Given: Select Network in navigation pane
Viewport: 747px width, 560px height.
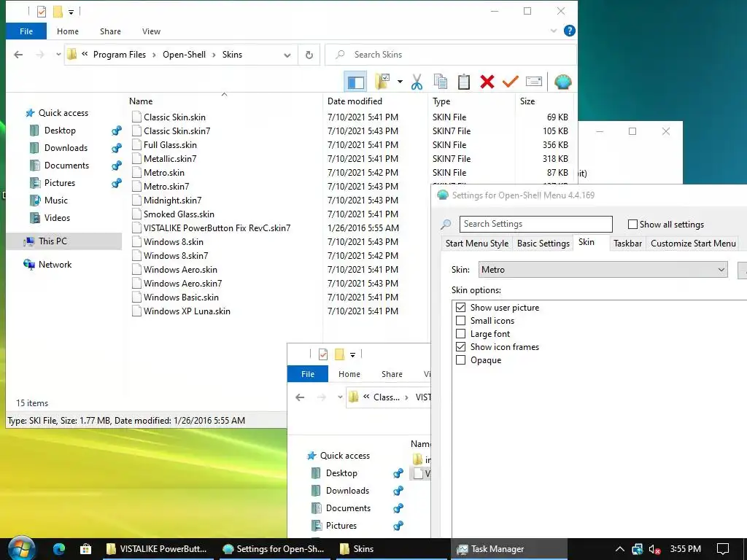Looking at the screenshot, I should click(55, 265).
